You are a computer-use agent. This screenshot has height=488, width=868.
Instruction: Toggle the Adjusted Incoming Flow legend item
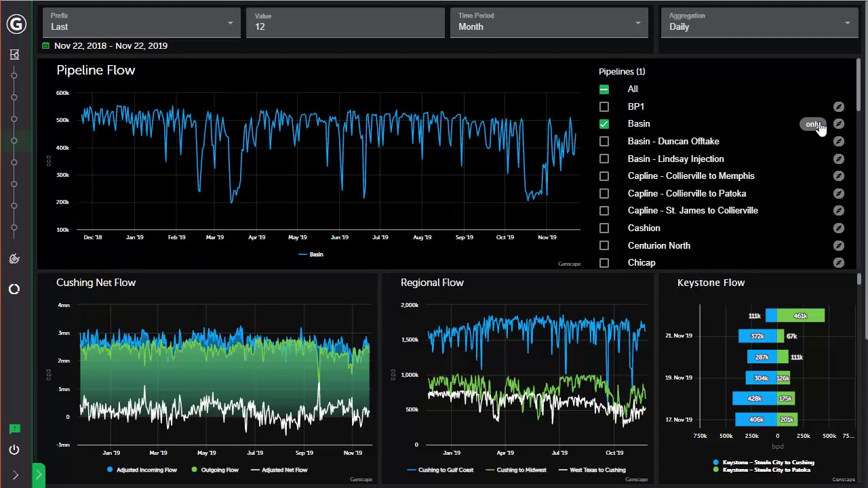[142, 470]
